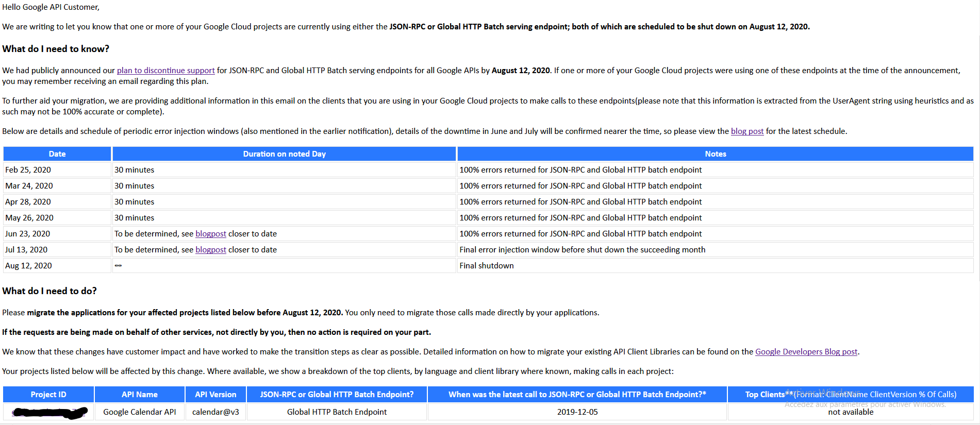
Task: Click the 'When was the latest call' header
Action: coord(577,395)
